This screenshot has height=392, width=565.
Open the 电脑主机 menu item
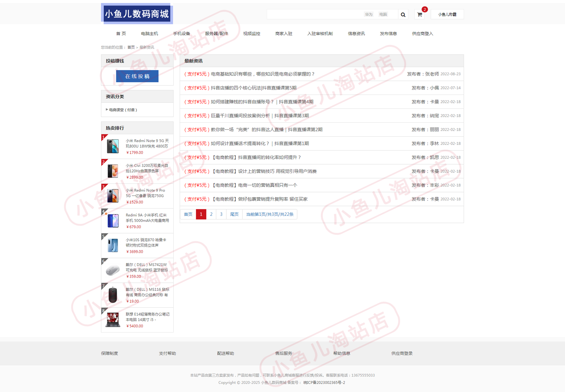coord(149,34)
